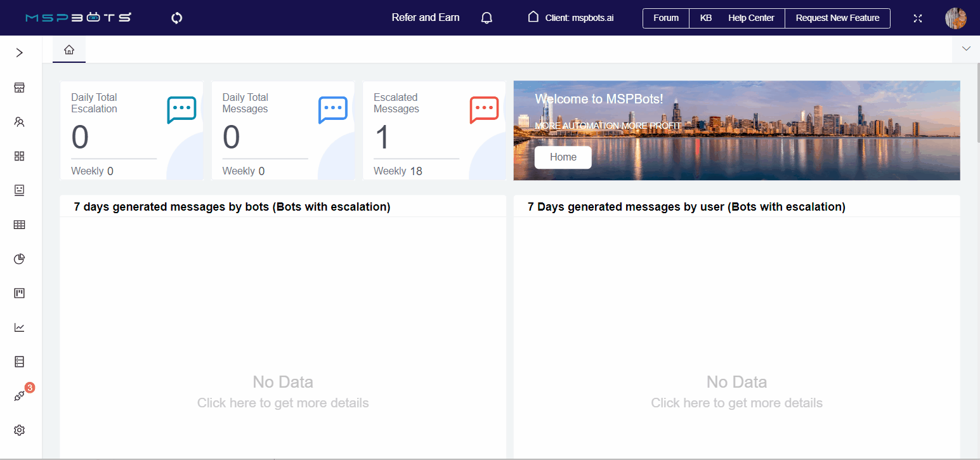
Task: Open the line chart icon in sidebar
Action: click(x=20, y=327)
